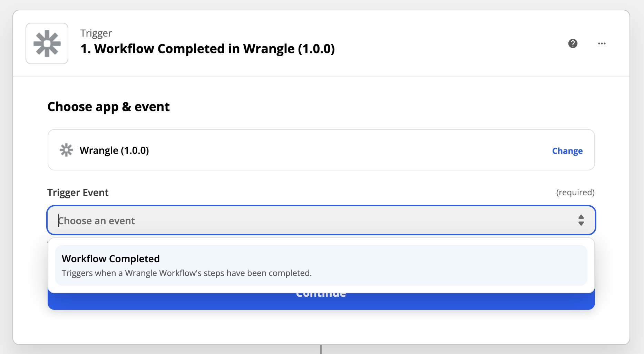Viewport: 644px width, 354px height.
Task: Open the help question mark icon
Action: 573,43
